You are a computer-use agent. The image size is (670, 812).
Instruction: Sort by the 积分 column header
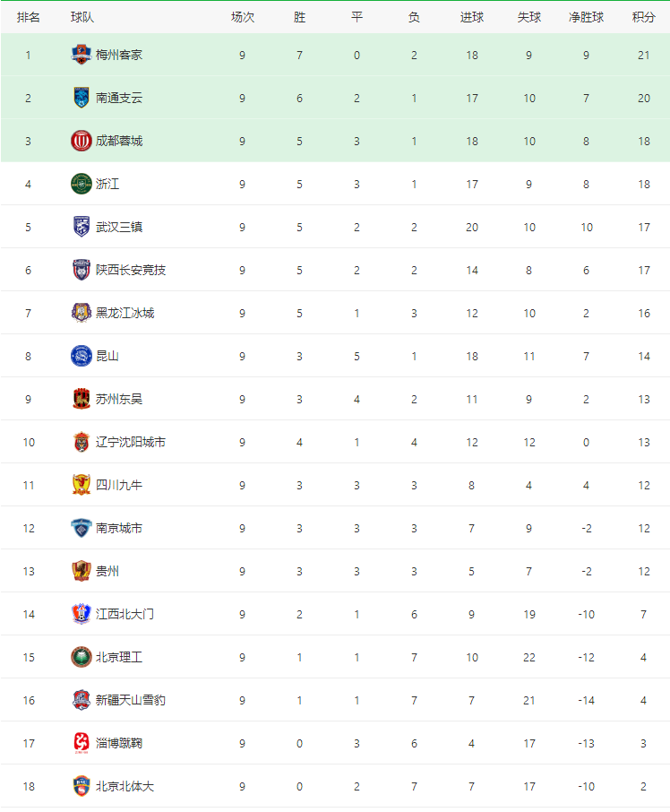pos(644,17)
